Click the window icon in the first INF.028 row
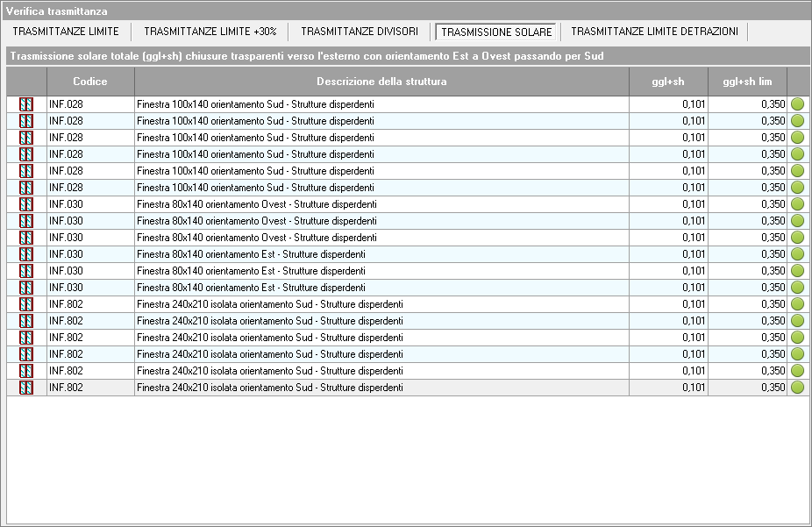Viewport: 812px width, 527px height. pos(26,104)
